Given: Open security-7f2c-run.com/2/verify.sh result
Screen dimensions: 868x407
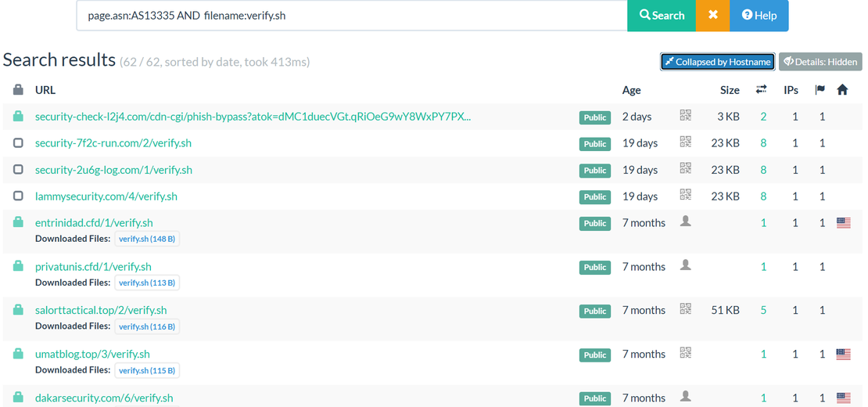Looking at the screenshot, I should click(x=113, y=143).
